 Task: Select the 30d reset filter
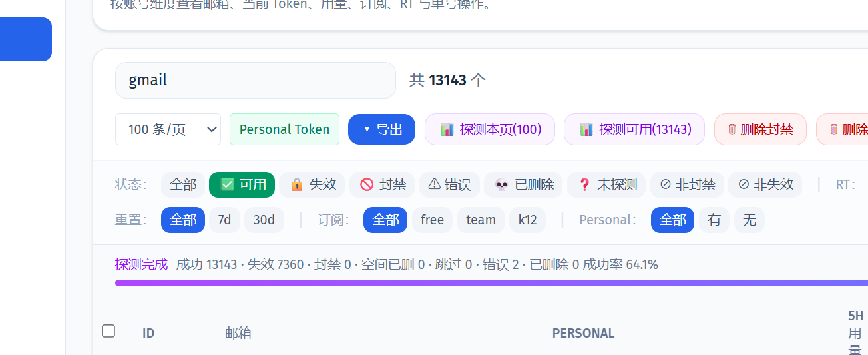point(264,220)
